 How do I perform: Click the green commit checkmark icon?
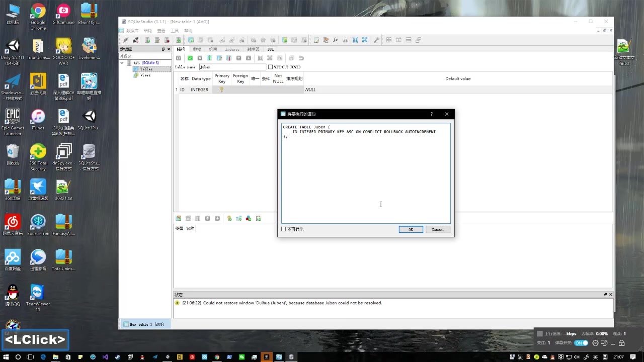[190, 58]
